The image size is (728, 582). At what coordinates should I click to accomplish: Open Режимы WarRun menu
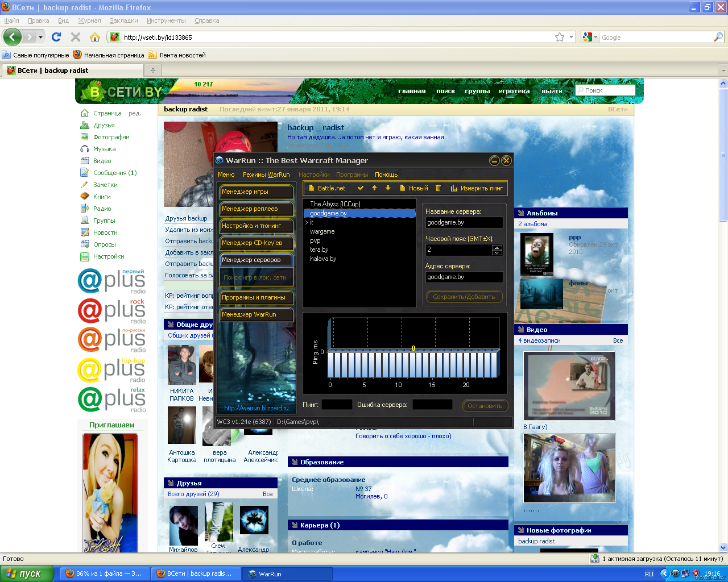point(266,174)
